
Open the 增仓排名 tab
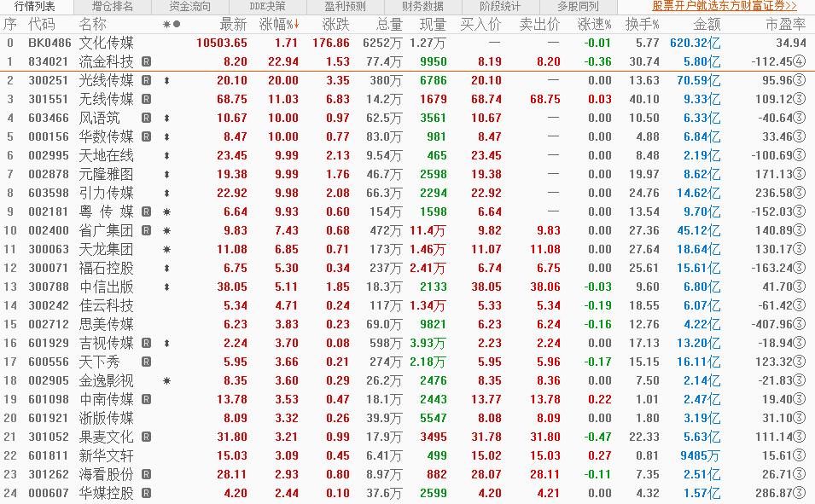click(113, 7)
